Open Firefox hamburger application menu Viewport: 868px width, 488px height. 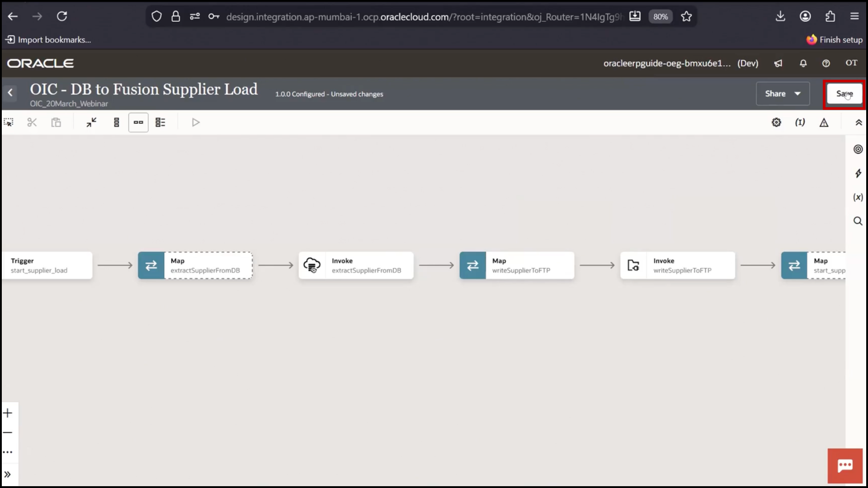[x=854, y=17]
